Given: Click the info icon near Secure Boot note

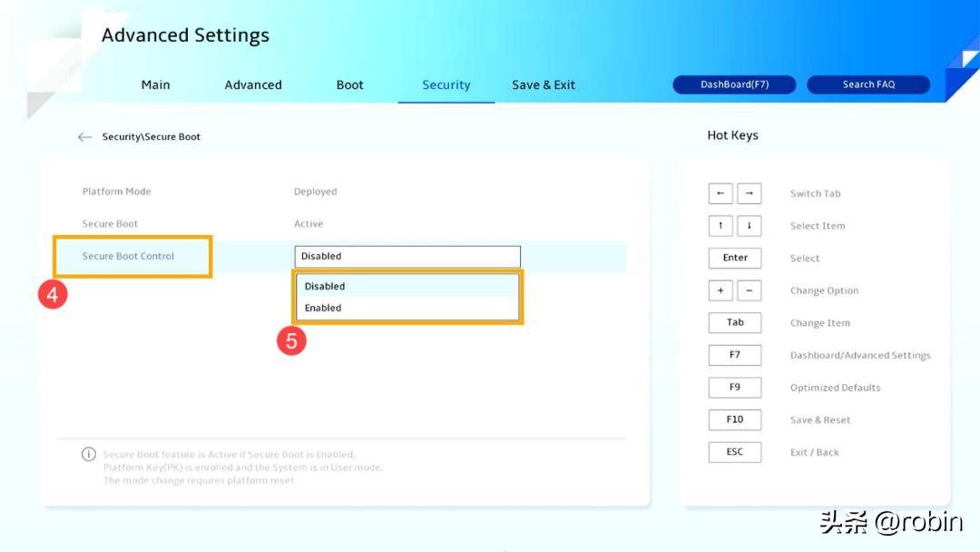Looking at the screenshot, I should 89,454.
